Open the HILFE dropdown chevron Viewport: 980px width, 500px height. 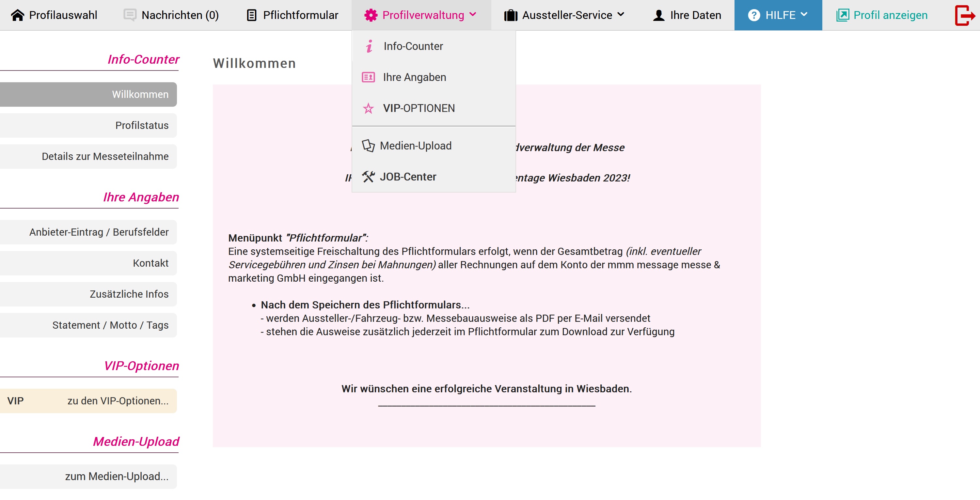coord(804,15)
